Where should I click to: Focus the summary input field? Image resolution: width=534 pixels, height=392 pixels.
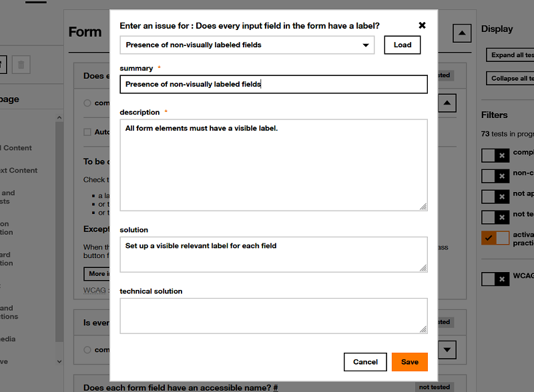pyautogui.click(x=274, y=84)
